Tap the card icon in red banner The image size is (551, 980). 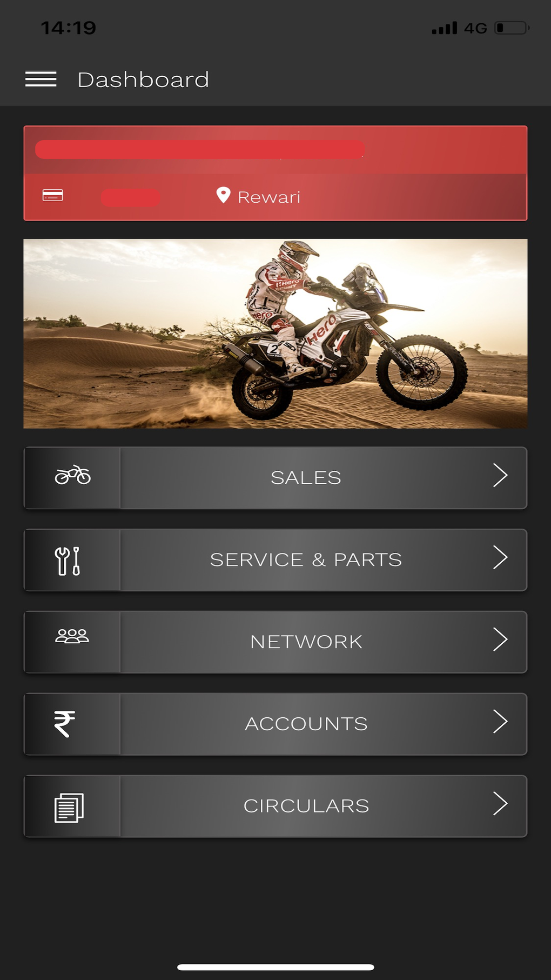tap(53, 195)
